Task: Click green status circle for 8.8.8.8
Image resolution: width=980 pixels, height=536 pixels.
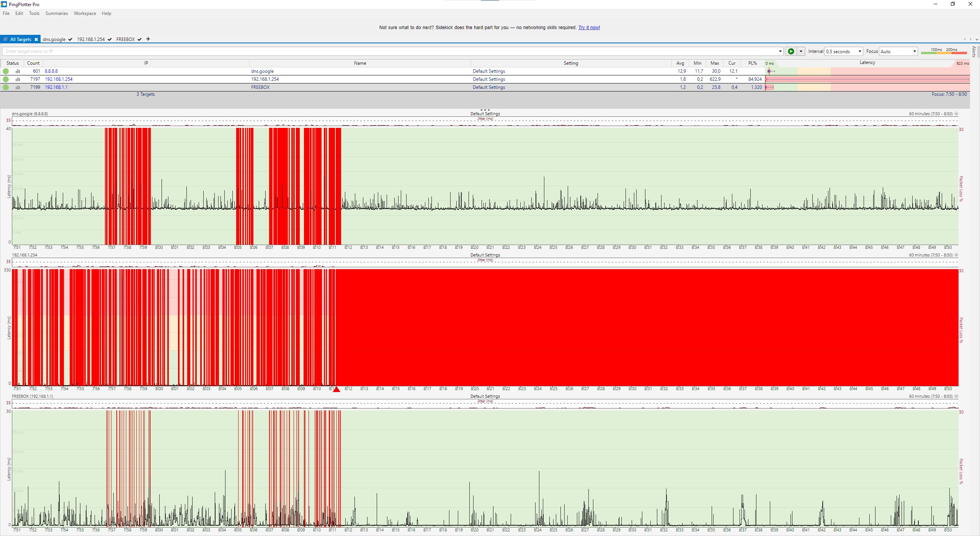Action: coord(6,71)
